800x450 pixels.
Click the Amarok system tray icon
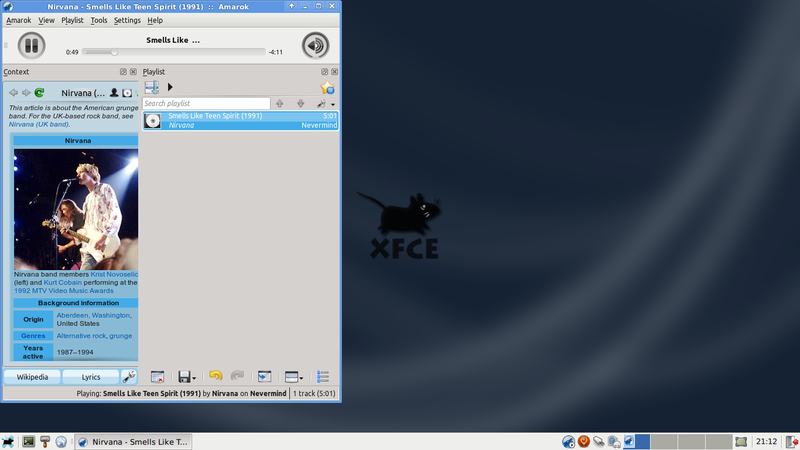[x=568, y=442]
